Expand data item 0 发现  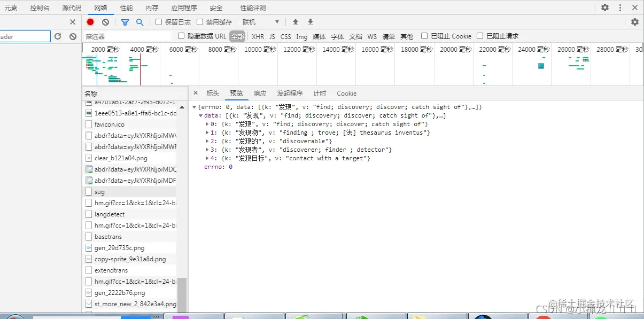[x=207, y=125]
